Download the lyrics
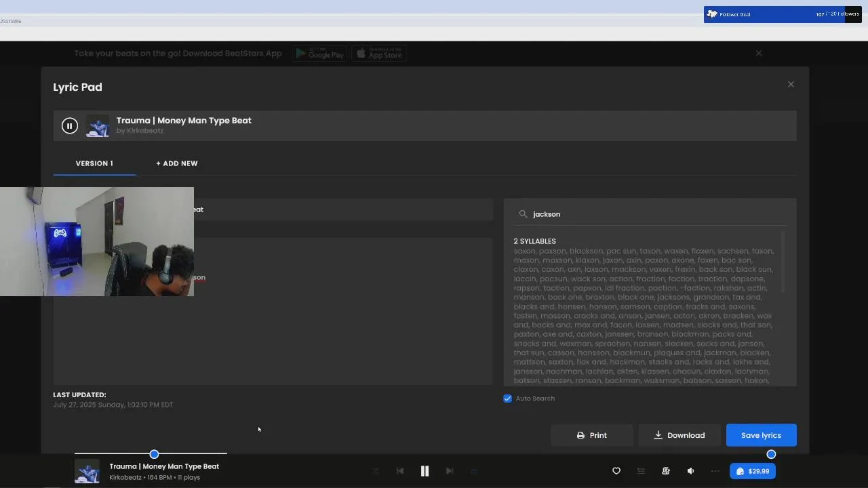This screenshot has height=488, width=868. pos(679,435)
